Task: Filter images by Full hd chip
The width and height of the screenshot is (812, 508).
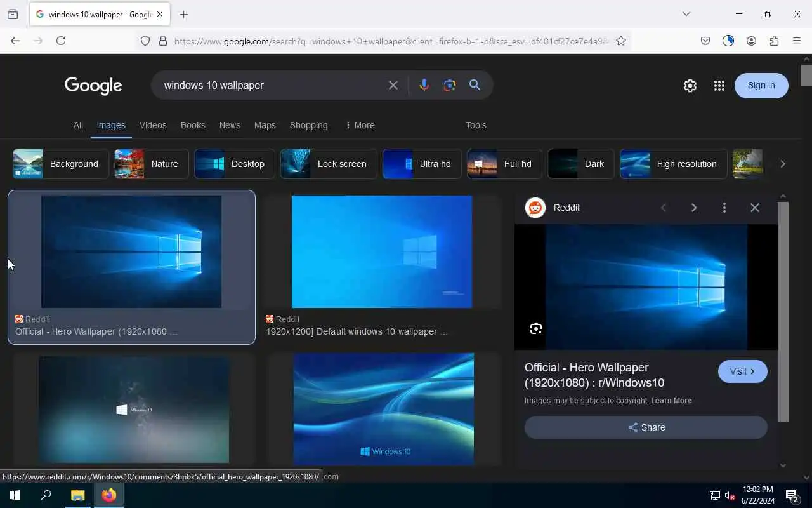Action: click(504, 164)
